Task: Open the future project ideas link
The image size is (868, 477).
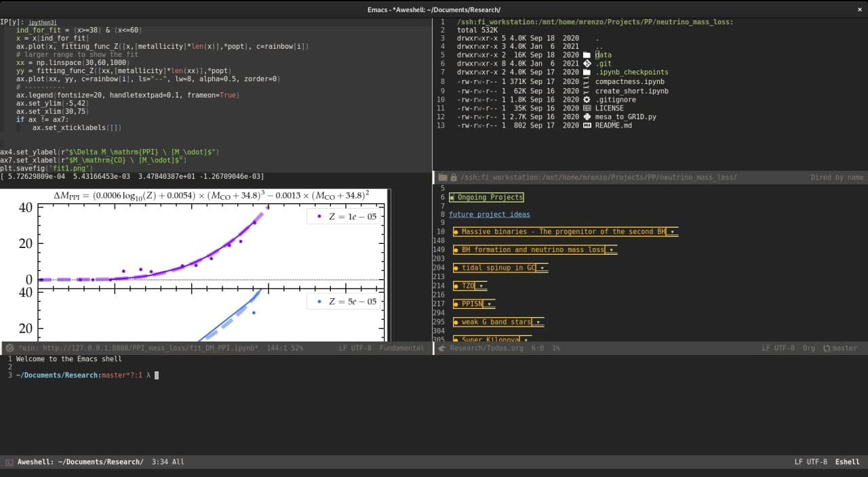Action: [490, 214]
